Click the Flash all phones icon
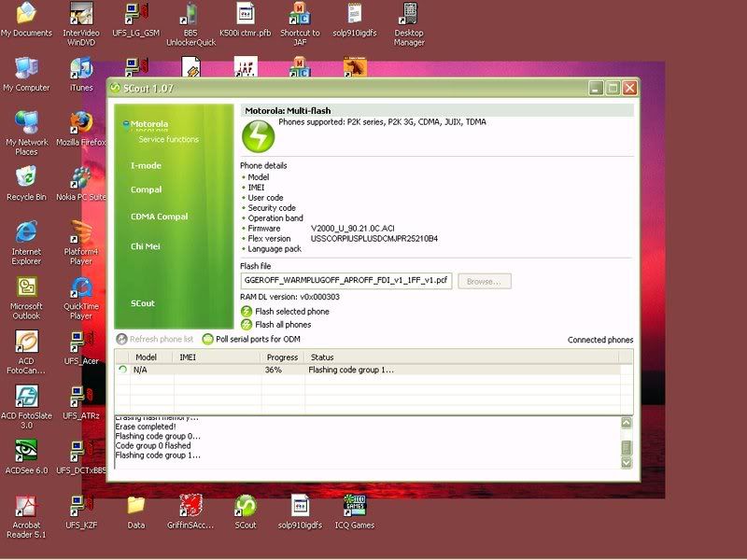This screenshot has width=747, height=560. coord(247,325)
